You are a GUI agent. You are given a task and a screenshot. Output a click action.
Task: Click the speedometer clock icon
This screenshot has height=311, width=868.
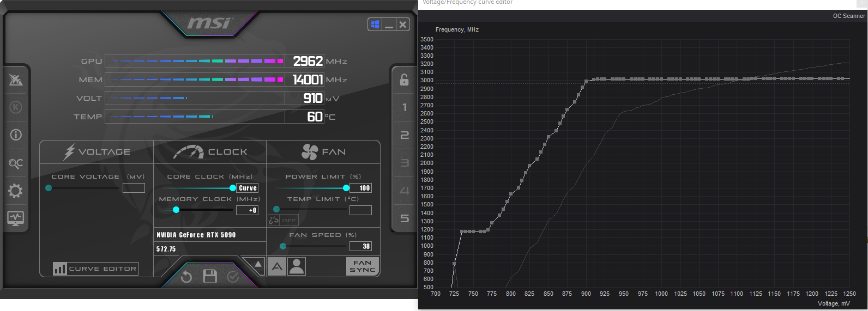pyautogui.click(x=188, y=152)
